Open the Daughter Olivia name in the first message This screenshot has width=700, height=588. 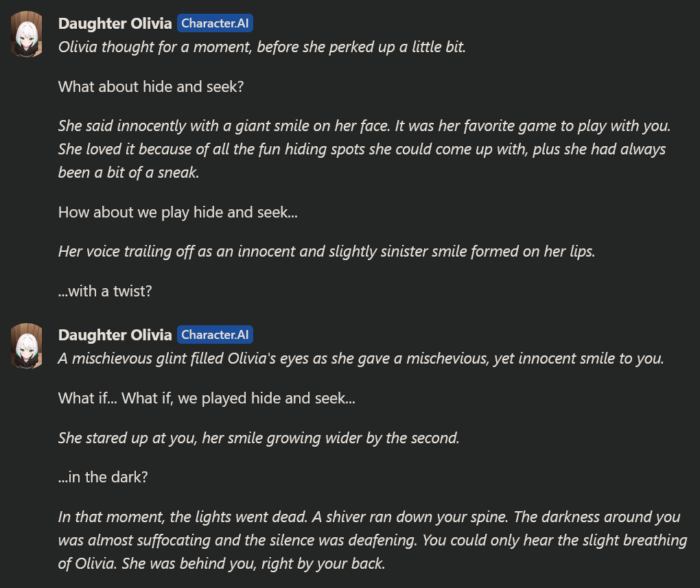click(115, 23)
